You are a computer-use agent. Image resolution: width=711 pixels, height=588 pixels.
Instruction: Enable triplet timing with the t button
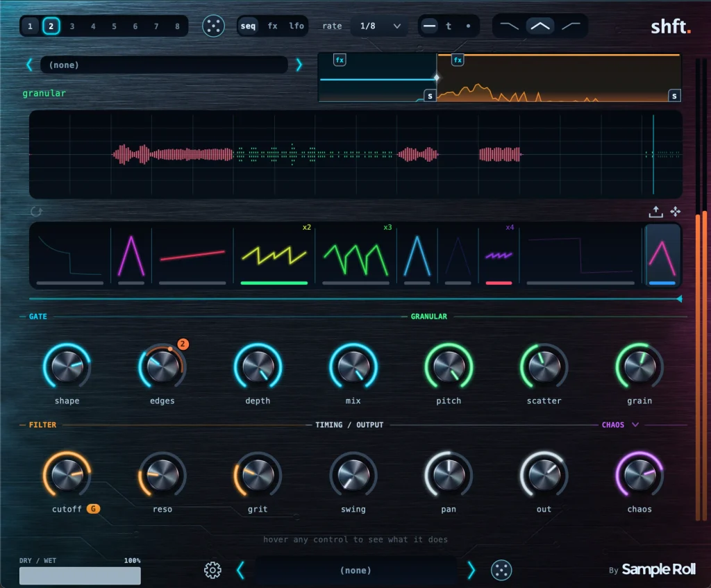tap(449, 26)
